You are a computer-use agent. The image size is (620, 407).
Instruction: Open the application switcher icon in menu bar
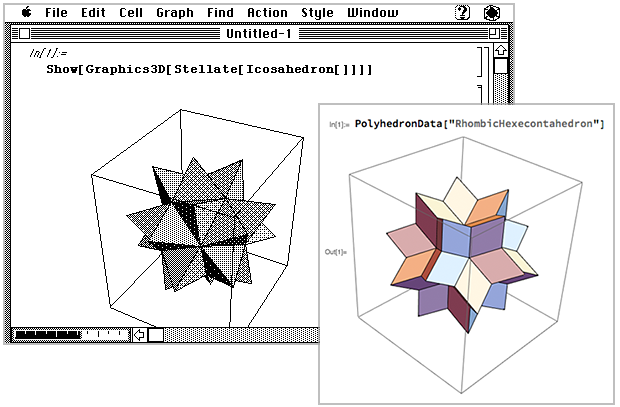(x=491, y=13)
